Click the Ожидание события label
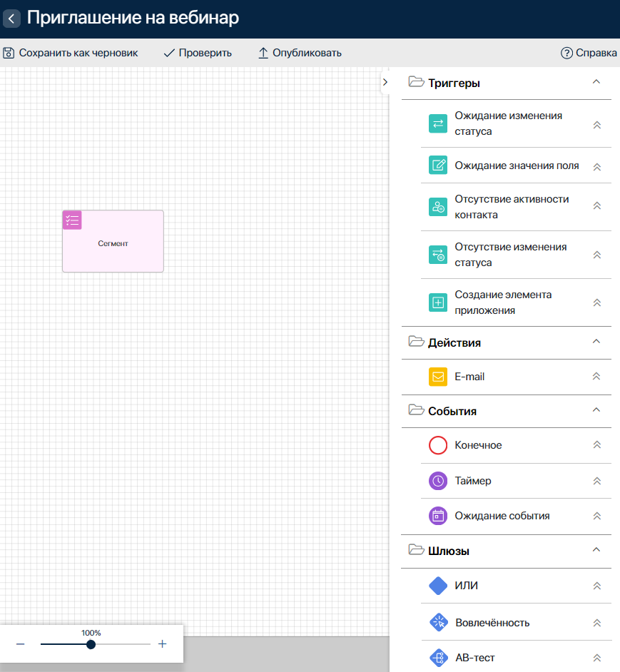Screen dimensions: 620x672 click(502, 516)
